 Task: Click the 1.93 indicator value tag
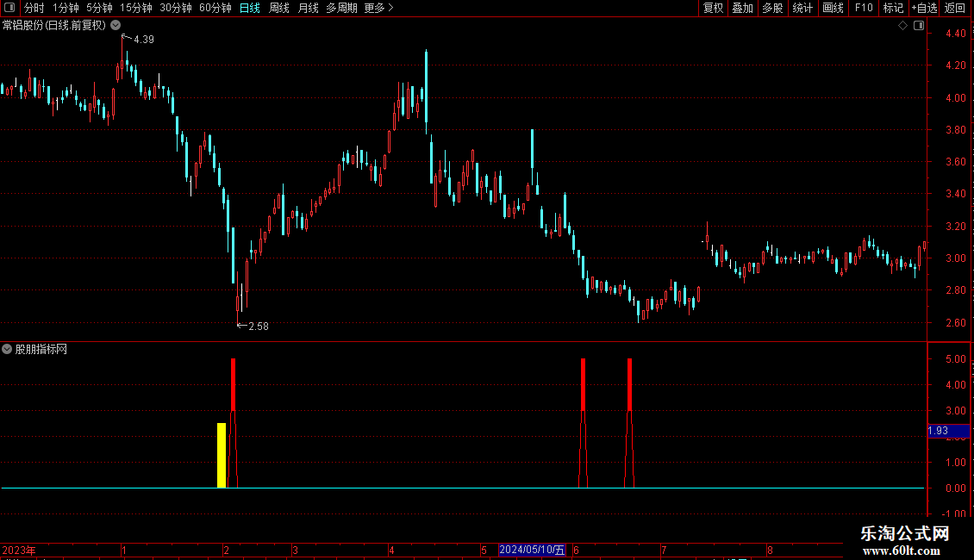tap(948, 431)
